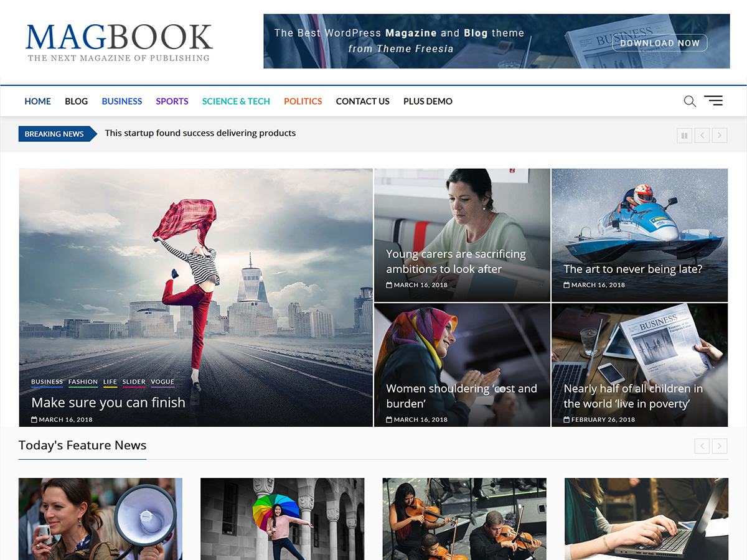The height and width of the screenshot is (560, 747).
Task: Read 'Make sure you can finish' article
Action: pyautogui.click(x=108, y=403)
